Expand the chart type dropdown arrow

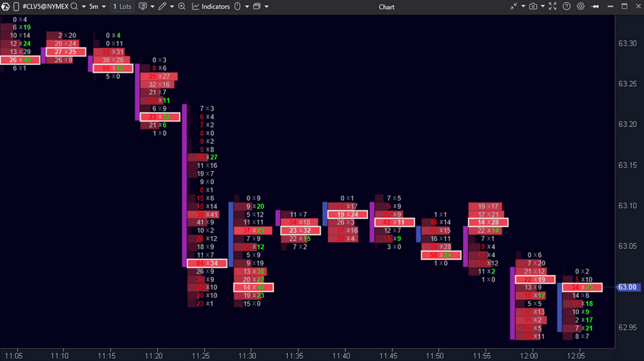(152, 7)
